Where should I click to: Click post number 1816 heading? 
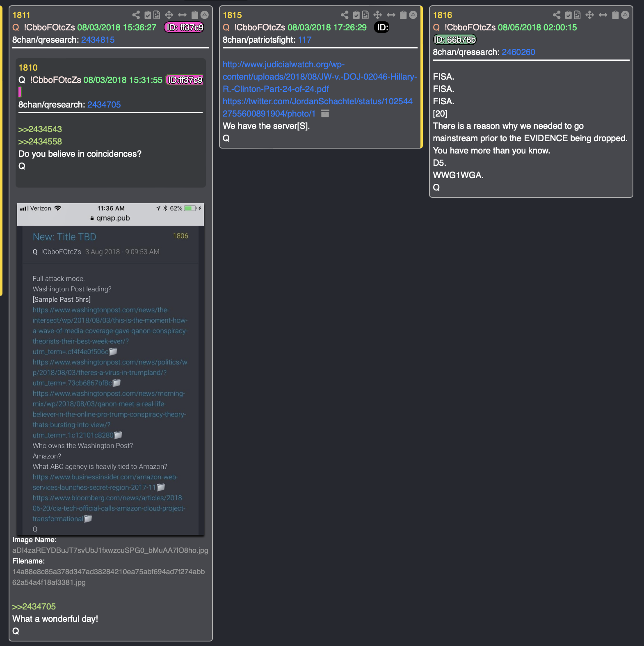click(443, 15)
